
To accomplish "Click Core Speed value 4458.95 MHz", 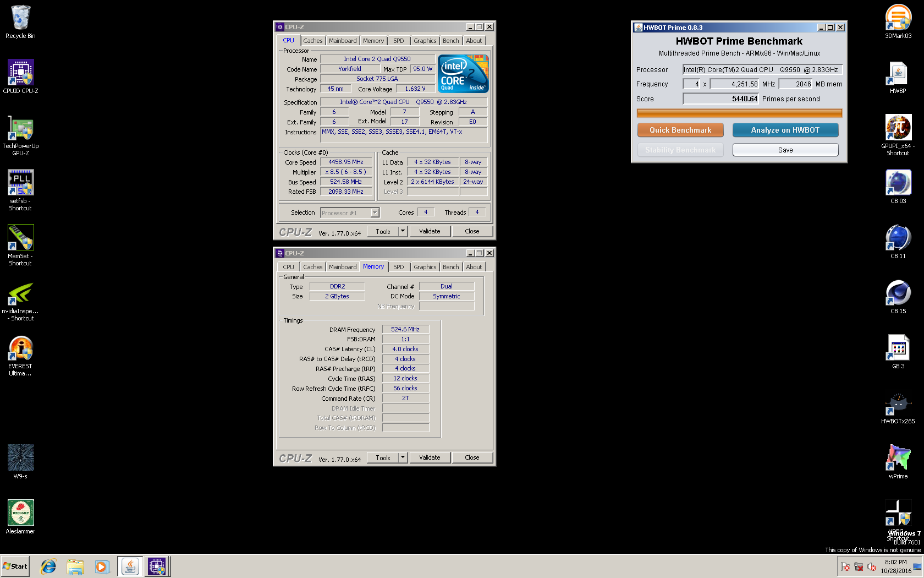I will (x=346, y=162).
